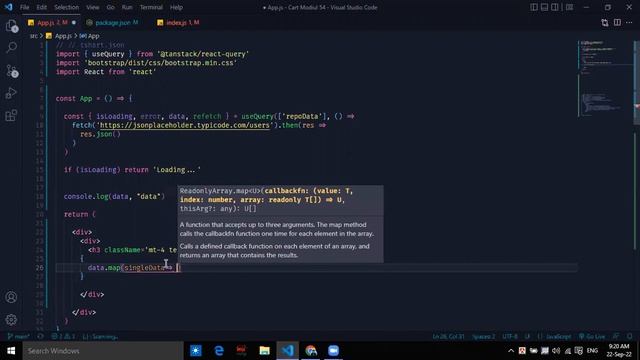Click the VS Code taskbar icon
640x360 pixels.
(x=288, y=351)
